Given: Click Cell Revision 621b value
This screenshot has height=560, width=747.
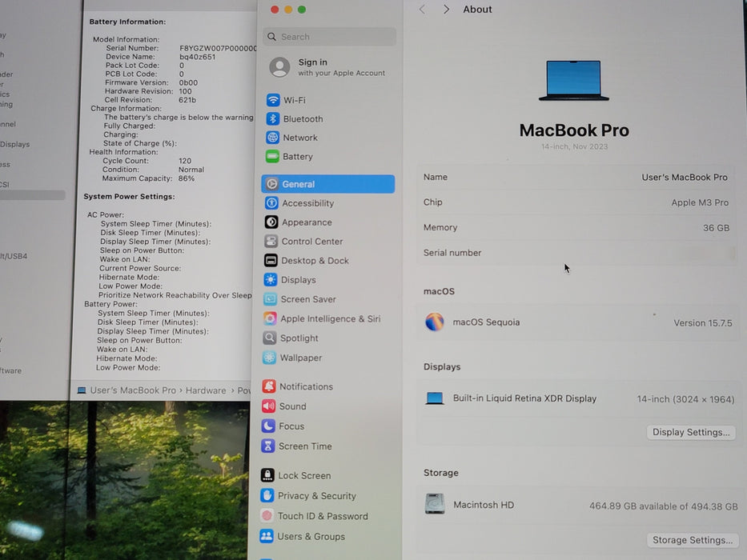Looking at the screenshot, I should click(x=187, y=100).
